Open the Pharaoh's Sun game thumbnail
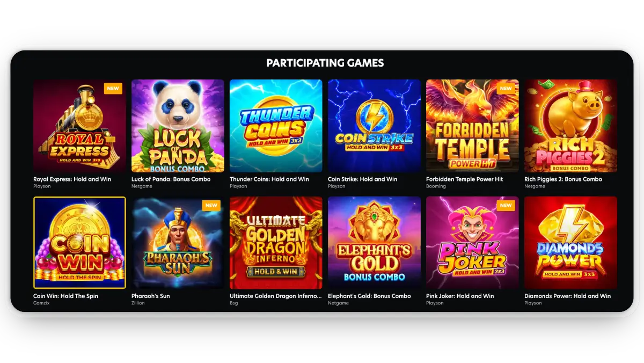Viewport: 644px width, 363px height. coord(178,243)
